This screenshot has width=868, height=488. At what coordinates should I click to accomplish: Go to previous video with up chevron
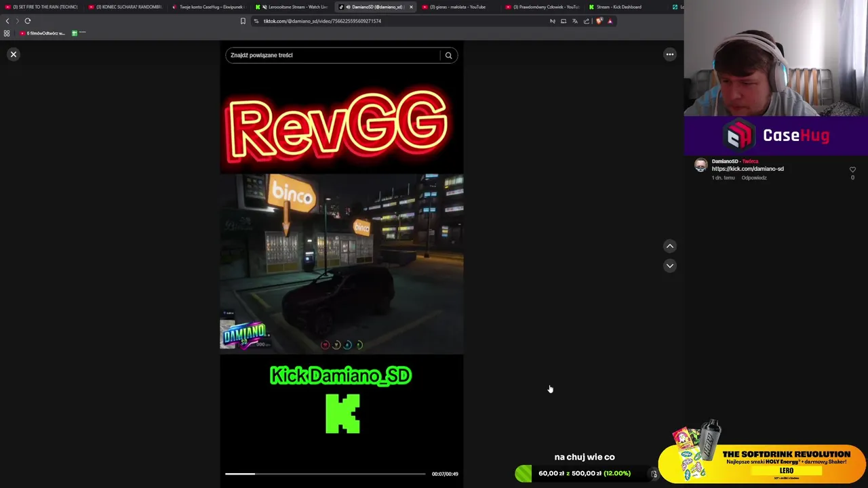670,246
